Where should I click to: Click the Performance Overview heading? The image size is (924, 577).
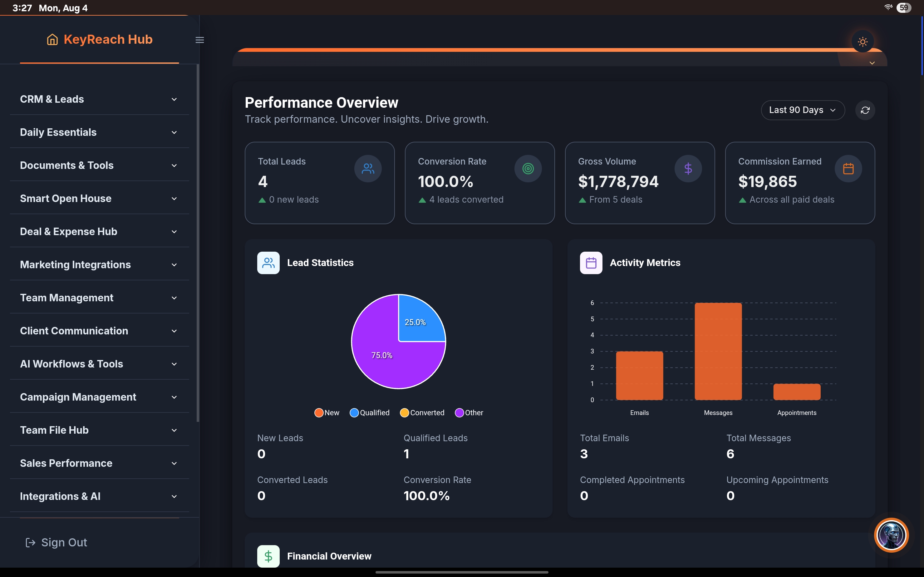tap(321, 103)
